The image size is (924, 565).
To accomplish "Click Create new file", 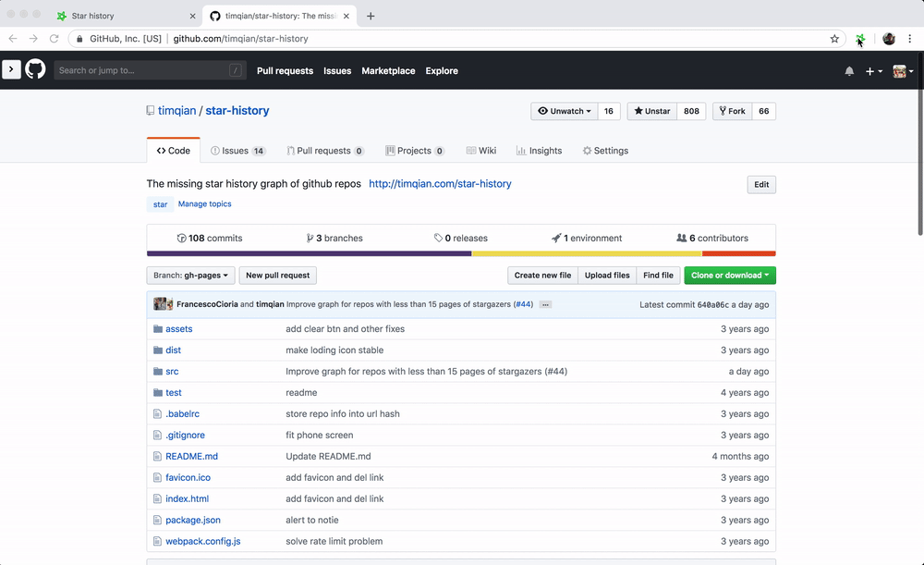I will point(542,276).
